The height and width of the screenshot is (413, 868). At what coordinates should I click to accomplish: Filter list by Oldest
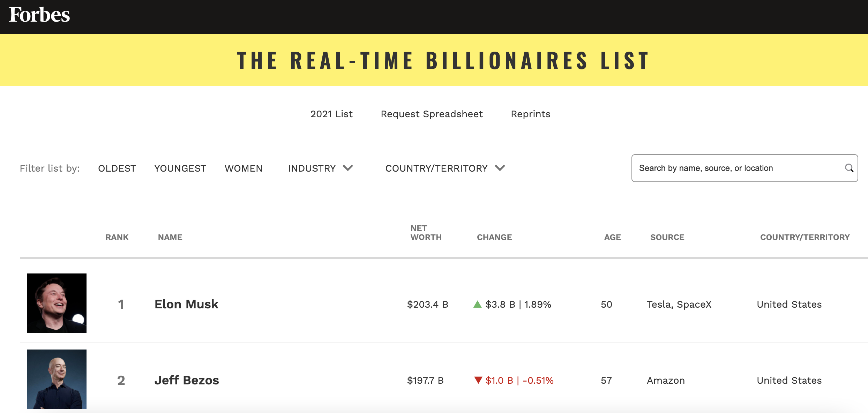(x=117, y=168)
